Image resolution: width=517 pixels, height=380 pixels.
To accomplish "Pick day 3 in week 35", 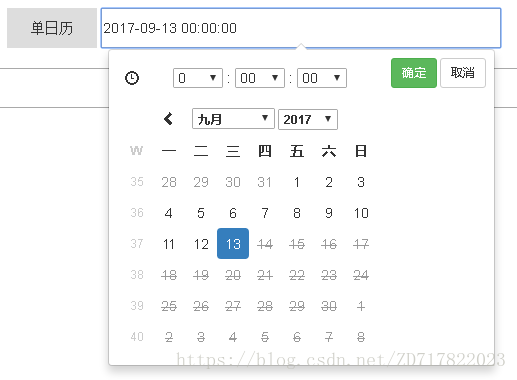I will point(361,182).
